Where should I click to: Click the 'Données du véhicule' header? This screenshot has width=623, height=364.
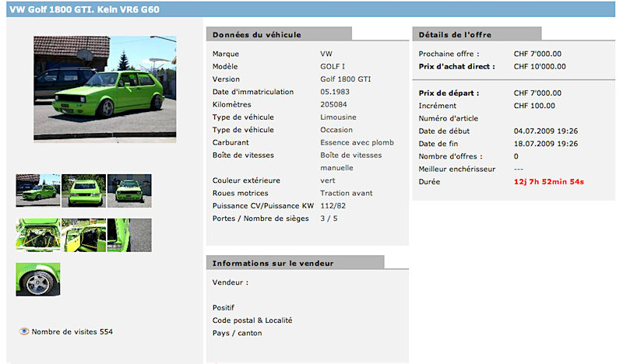click(x=257, y=35)
